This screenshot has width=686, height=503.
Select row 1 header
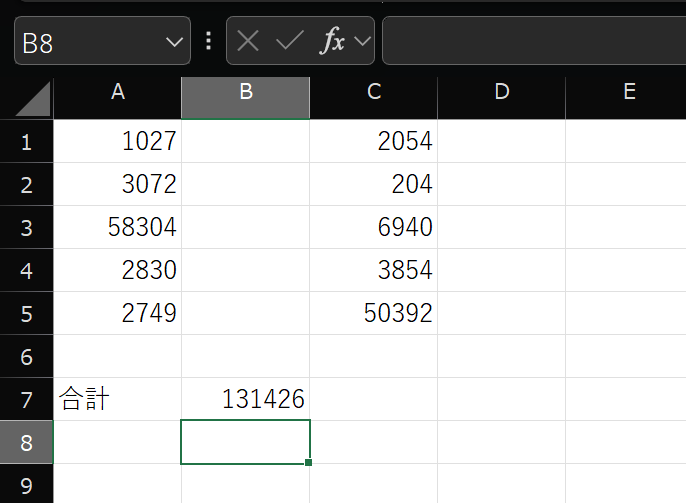26,142
